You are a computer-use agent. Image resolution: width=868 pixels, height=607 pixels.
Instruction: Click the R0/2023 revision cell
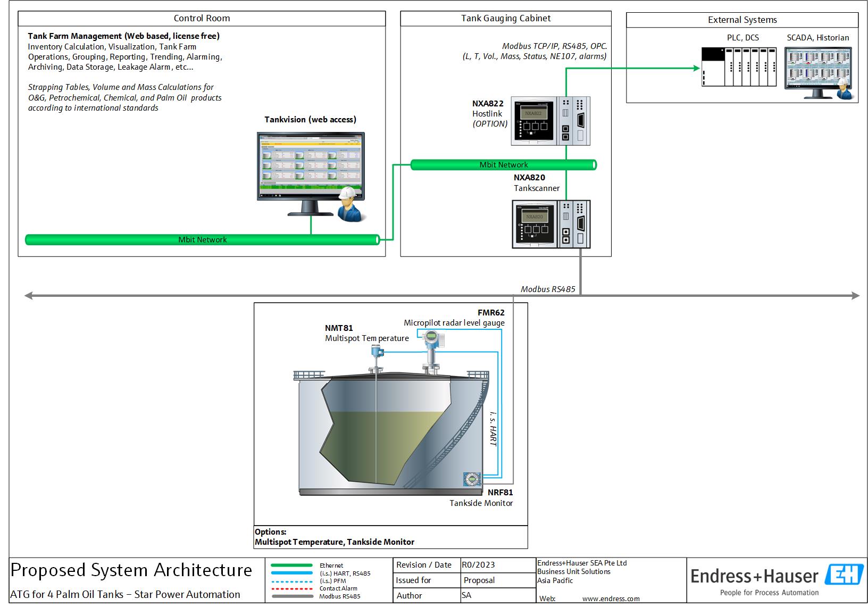tap(497, 565)
